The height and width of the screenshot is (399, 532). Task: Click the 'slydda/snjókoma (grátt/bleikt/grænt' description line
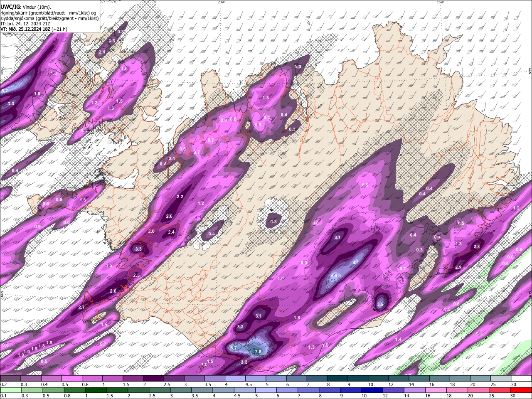pyautogui.click(x=49, y=18)
